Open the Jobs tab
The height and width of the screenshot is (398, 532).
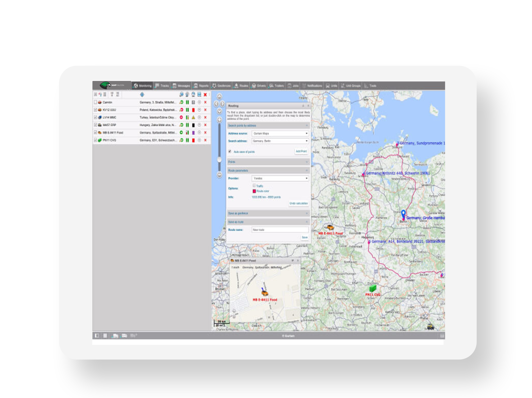pos(293,86)
